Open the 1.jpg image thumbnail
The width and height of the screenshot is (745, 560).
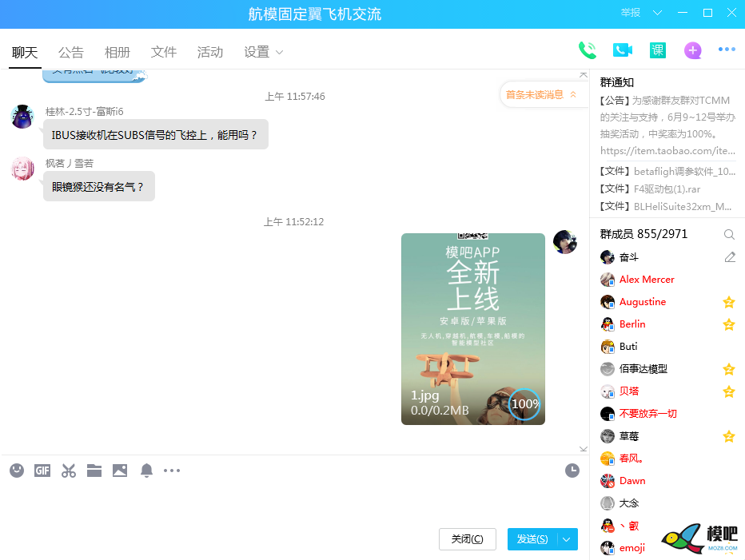(x=472, y=328)
